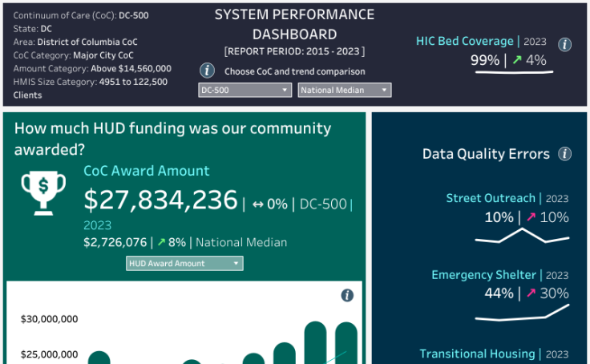
Task: Click the Transitional Housing heading
Action: click(477, 354)
